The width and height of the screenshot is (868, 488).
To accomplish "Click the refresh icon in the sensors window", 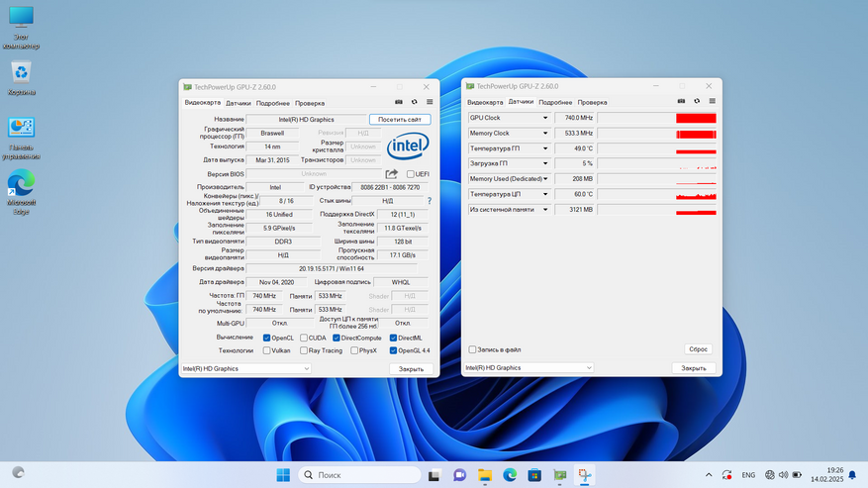I will click(x=697, y=101).
